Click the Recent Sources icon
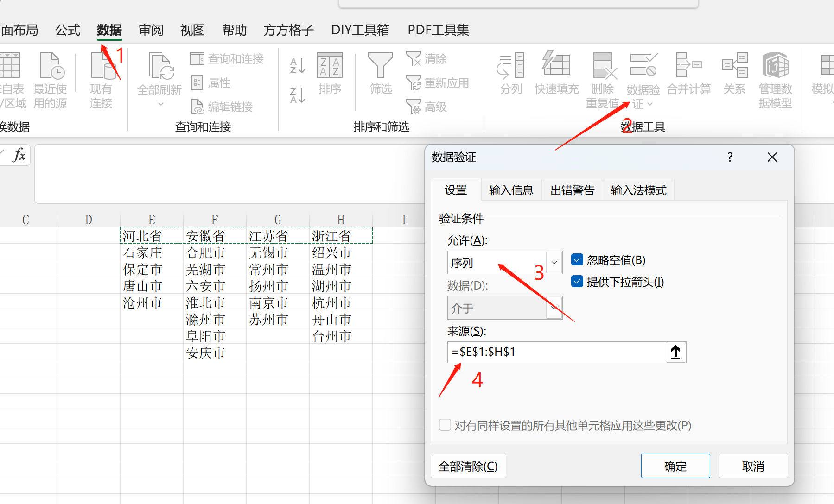Image resolution: width=834 pixels, height=504 pixels. click(x=51, y=66)
